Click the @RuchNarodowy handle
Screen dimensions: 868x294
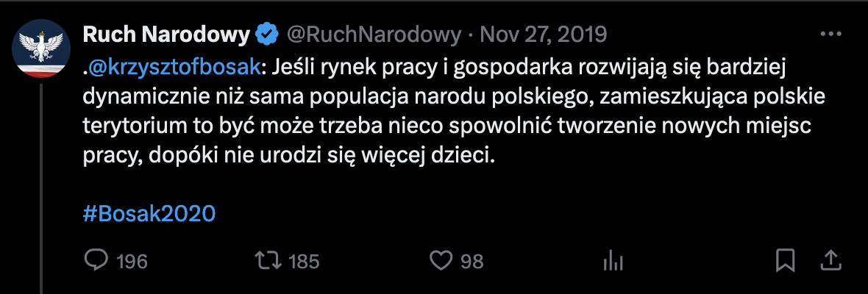click(373, 34)
